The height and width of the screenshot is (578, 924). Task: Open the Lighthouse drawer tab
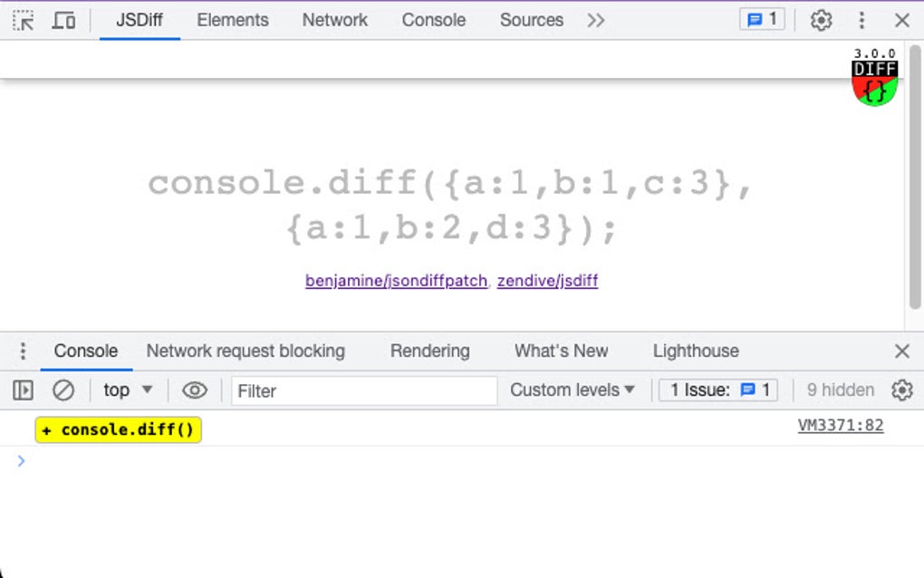(695, 351)
